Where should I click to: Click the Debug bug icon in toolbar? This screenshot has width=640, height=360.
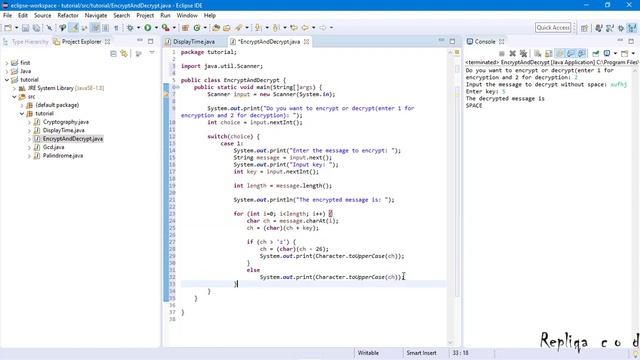click(x=130, y=28)
